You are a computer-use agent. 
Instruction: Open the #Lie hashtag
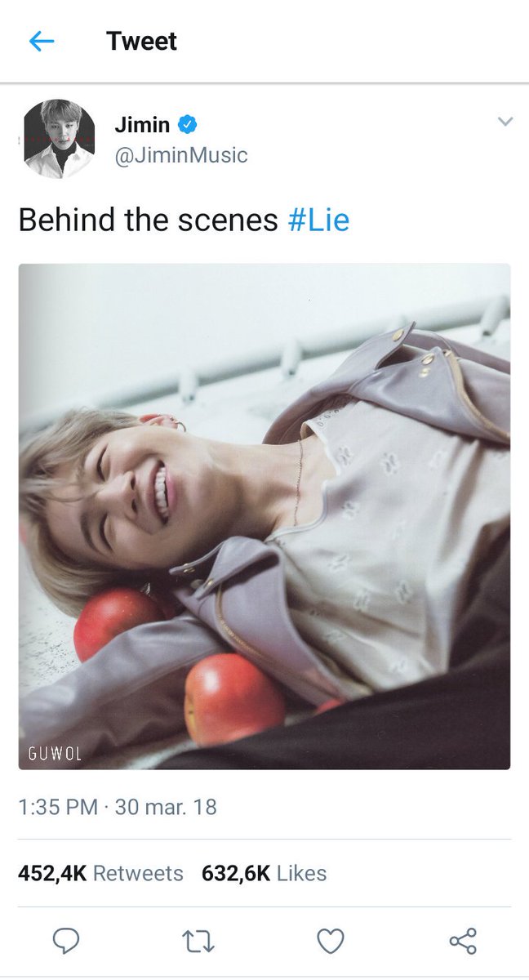318,220
